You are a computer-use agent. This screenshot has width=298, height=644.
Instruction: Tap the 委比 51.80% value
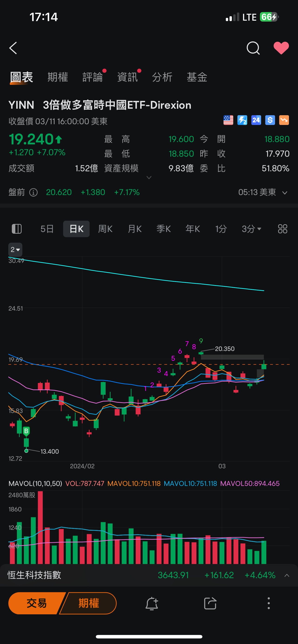point(275,168)
